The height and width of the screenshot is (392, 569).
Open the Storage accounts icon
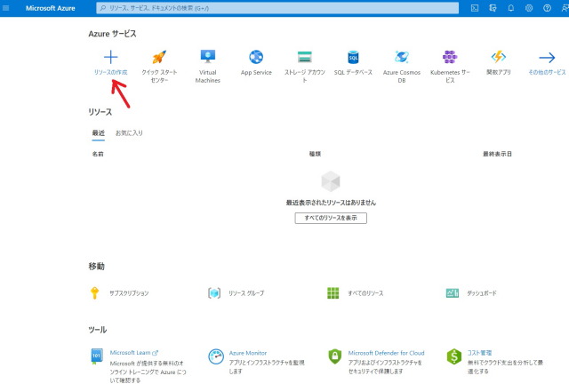[304, 57]
